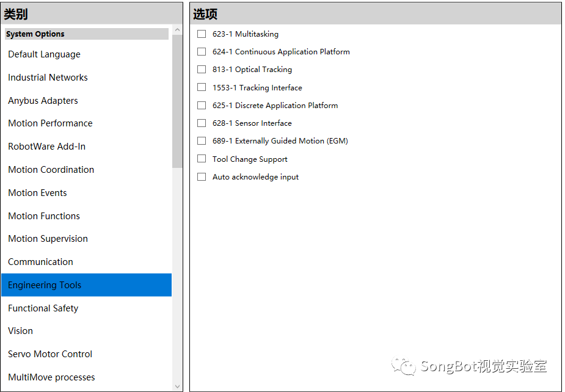Choose the MultiMove processes category
565x392 pixels.
87,377
